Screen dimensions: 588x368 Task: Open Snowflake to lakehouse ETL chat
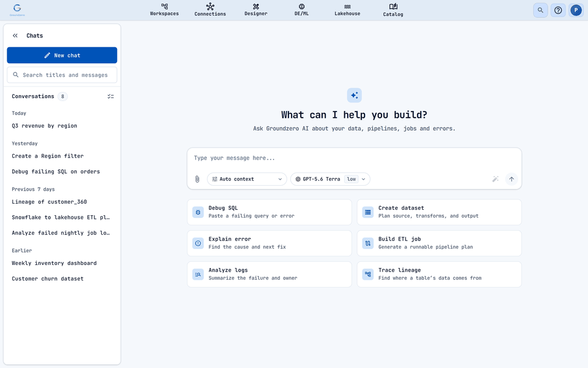pyautogui.click(x=62, y=217)
